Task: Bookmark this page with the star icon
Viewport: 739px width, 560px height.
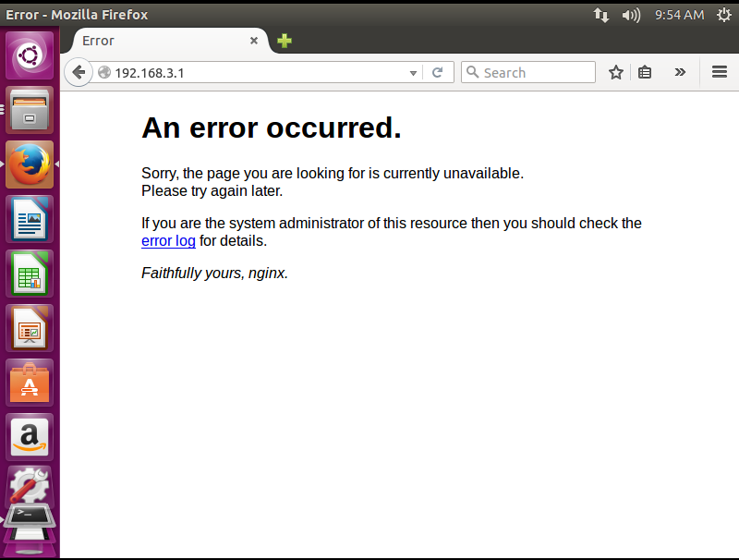Action: point(616,73)
